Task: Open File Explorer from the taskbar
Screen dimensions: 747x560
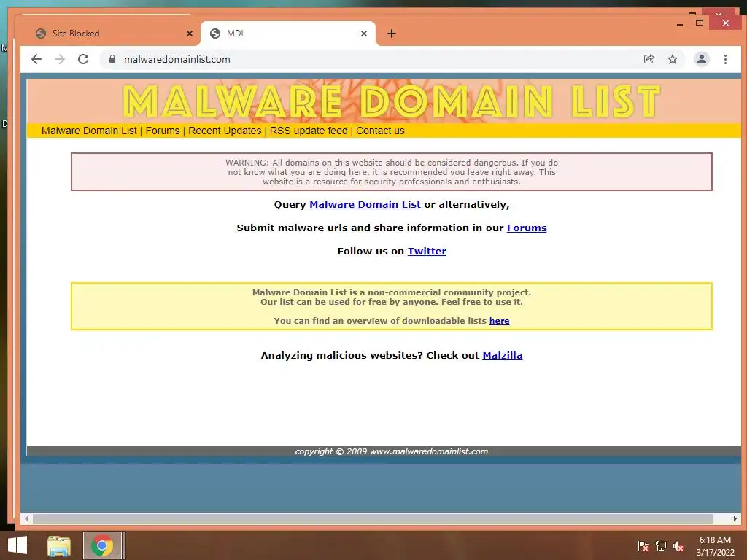Action: coord(59,545)
